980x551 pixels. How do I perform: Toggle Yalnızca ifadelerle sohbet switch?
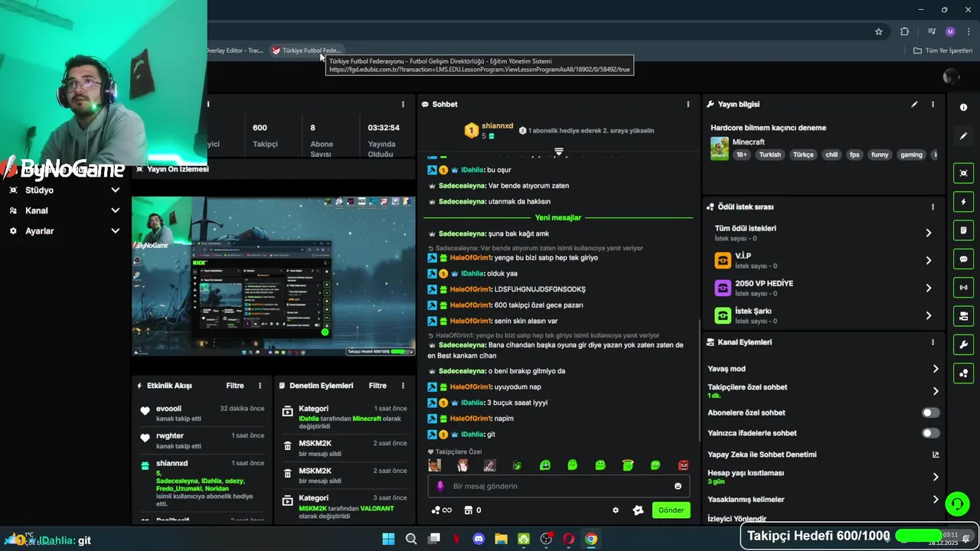point(930,433)
